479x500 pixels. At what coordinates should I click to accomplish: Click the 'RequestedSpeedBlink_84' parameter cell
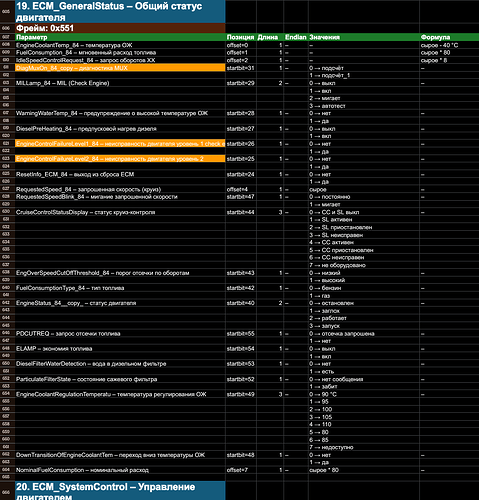(x=120, y=197)
